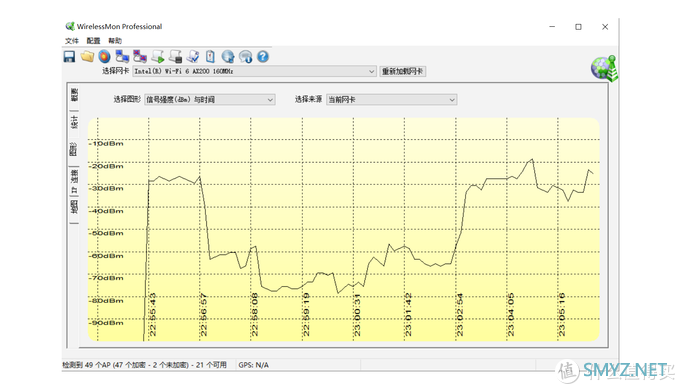Click the clipboard report toolbar icon
The image size is (680, 389).
click(210, 57)
